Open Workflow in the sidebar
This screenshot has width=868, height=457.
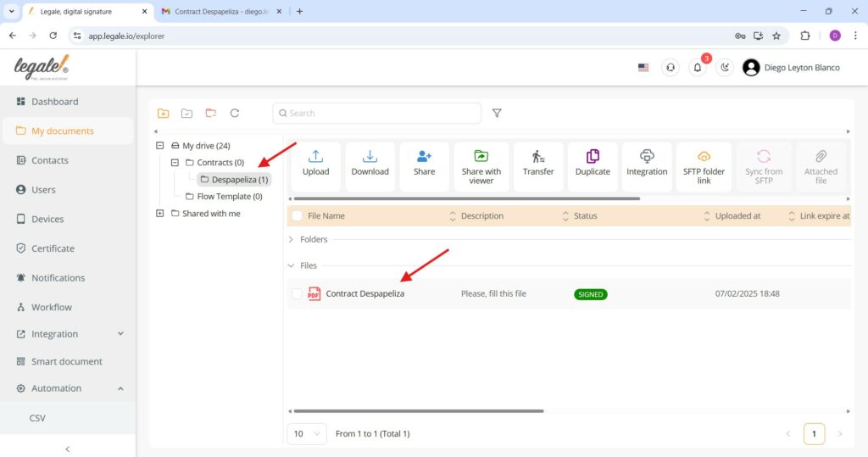pyautogui.click(x=69, y=307)
